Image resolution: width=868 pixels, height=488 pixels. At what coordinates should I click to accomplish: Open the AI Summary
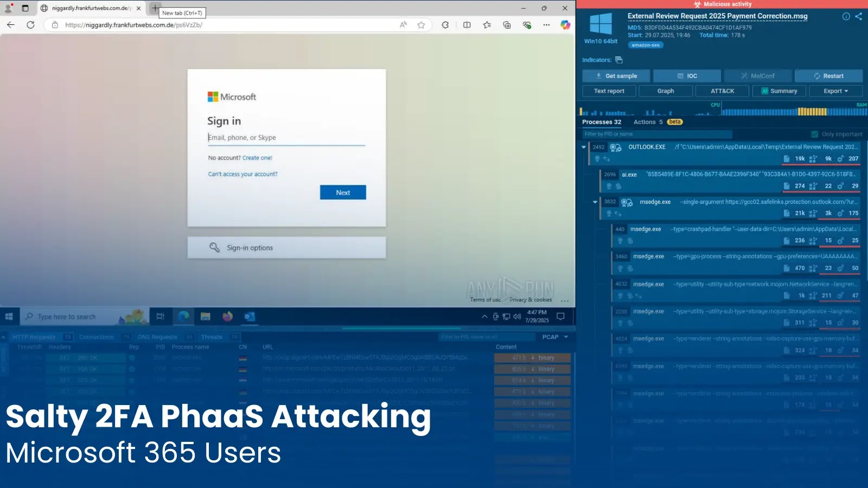pos(779,91)
